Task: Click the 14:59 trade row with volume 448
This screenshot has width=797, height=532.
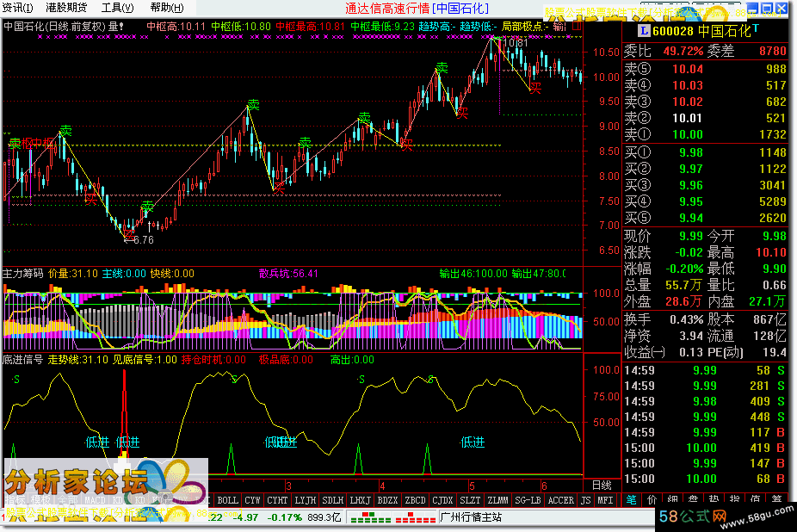Action: 705,417
